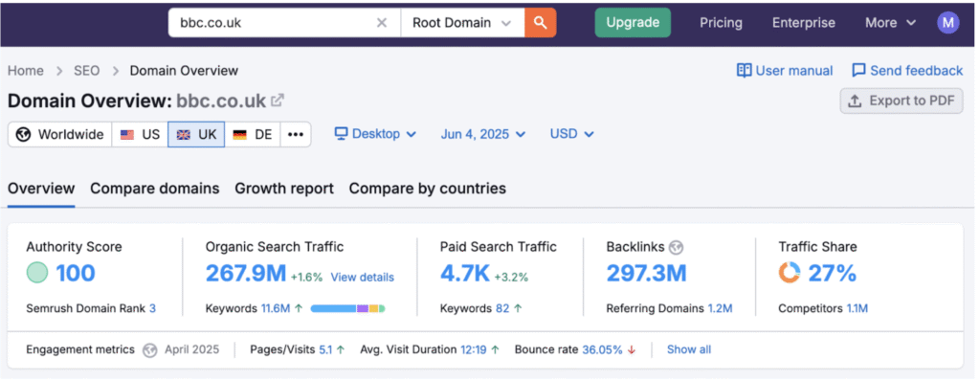Screen dimensions: 980x381
Task: Select the US country database
Action: (140, 135)
